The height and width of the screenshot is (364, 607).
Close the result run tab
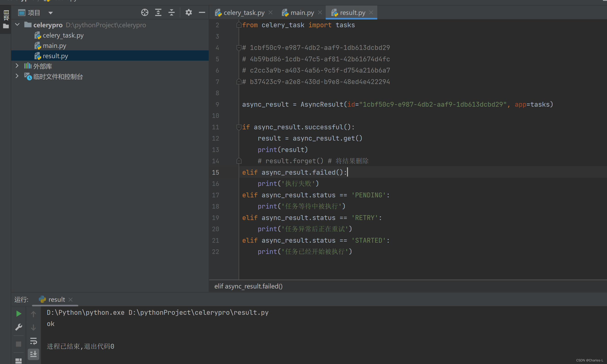pyautogui.click(x=71, y=299)
